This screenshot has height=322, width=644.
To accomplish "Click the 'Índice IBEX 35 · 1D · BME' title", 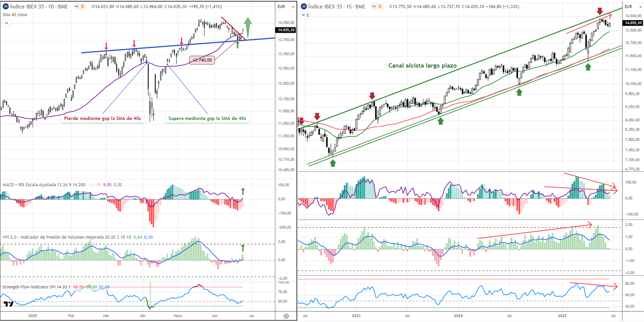I will click(x=39, y=6).
